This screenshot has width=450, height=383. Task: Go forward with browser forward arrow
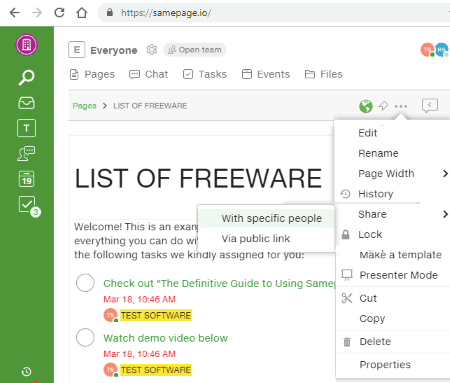point(37,13)
